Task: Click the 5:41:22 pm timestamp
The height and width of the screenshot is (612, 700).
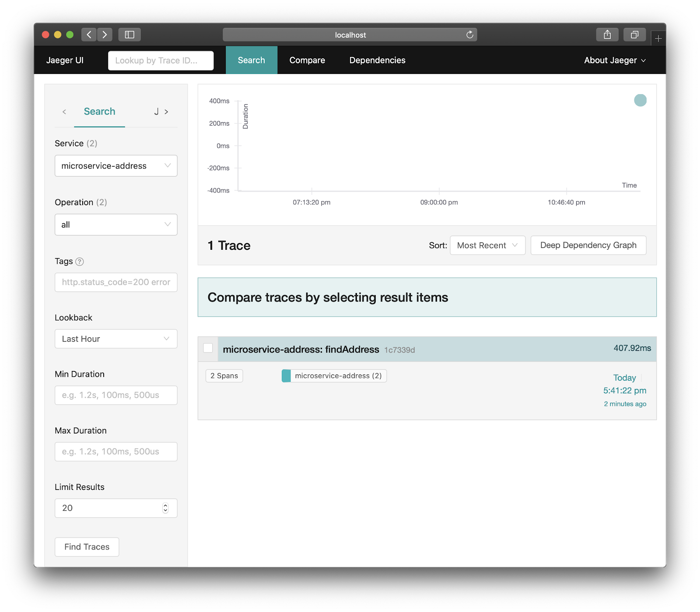Action: [625, 391]
